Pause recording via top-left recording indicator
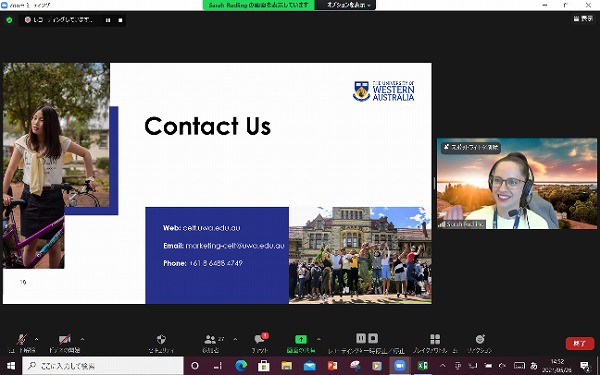The width and height of the screenshot is (600, 375). pos(108,20)
